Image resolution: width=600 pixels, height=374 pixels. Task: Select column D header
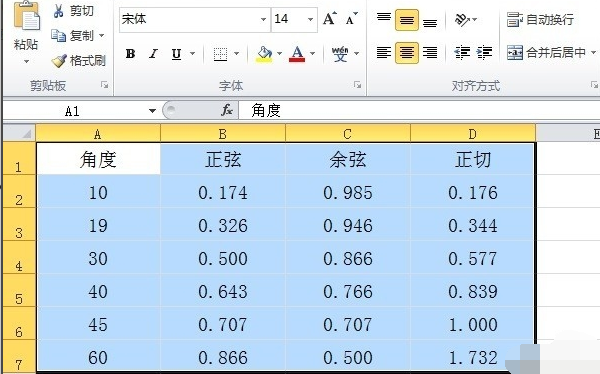tap(473, 134)
